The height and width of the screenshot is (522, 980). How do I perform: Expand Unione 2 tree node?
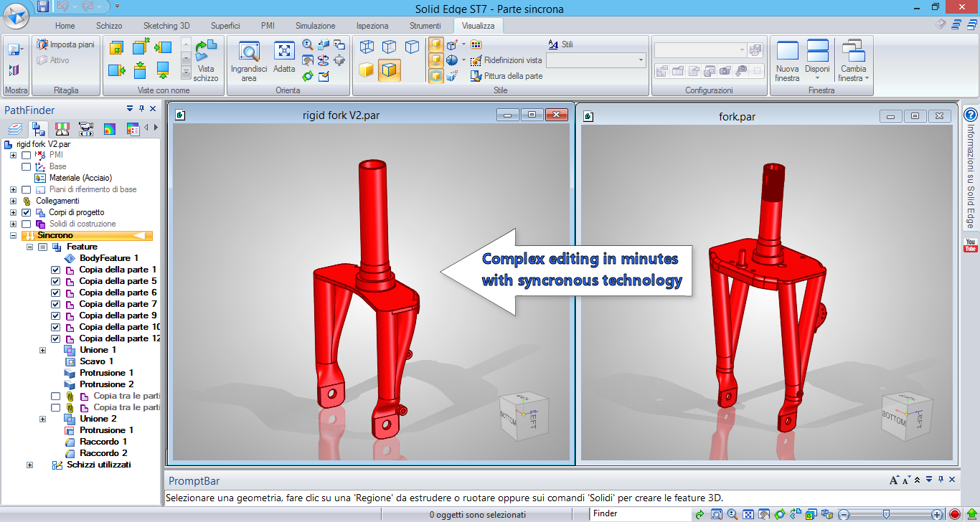[x=42, y=419]
